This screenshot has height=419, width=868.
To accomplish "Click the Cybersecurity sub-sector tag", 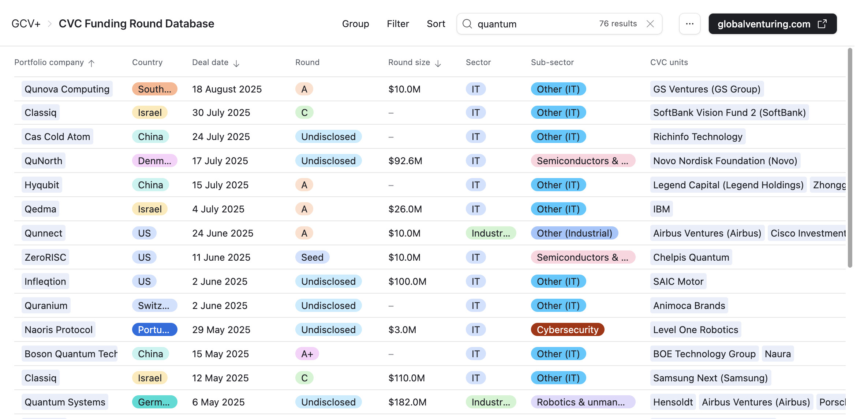I will pyautogui.click(x=567, y=329).
